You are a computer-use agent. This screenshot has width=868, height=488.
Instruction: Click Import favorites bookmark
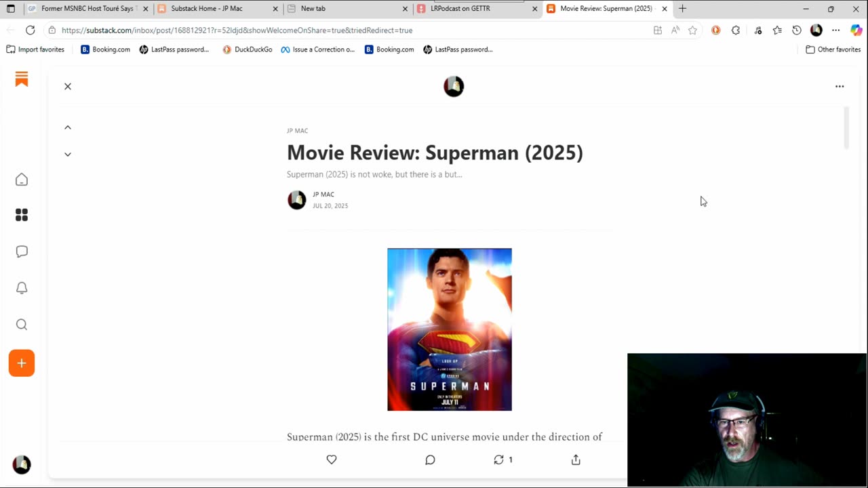pyautogui.click(x=35, y=49)
